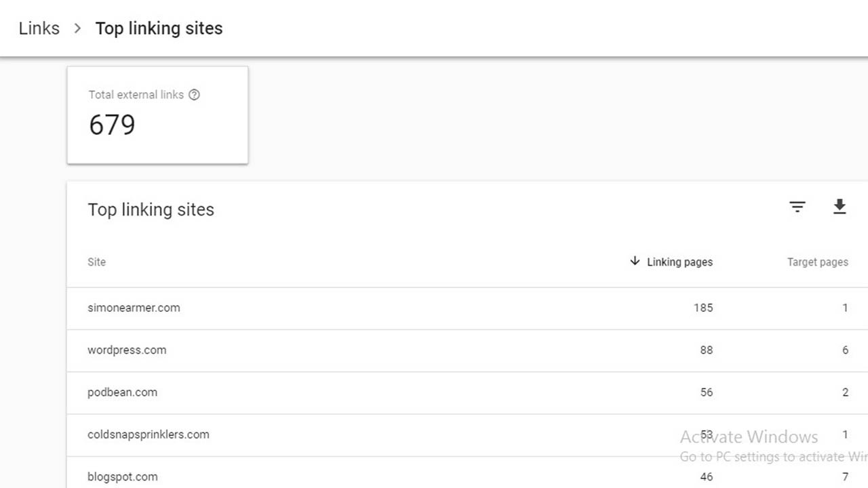Open blogspot.com linking site details
This screenshot has width=868, height=488.
[122, 476]
